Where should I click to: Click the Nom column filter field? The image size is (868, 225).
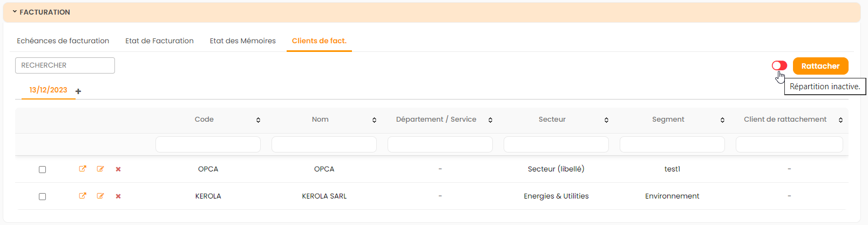coord(324,144)
